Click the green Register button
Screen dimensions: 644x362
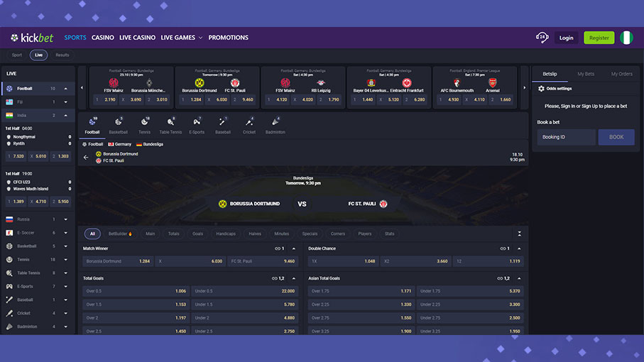(599, 38)
